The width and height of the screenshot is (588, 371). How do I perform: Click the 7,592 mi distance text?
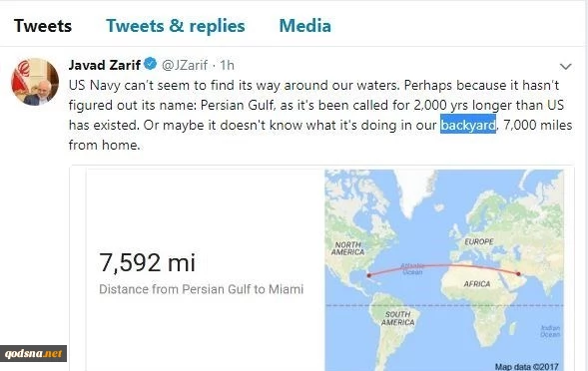147,262
